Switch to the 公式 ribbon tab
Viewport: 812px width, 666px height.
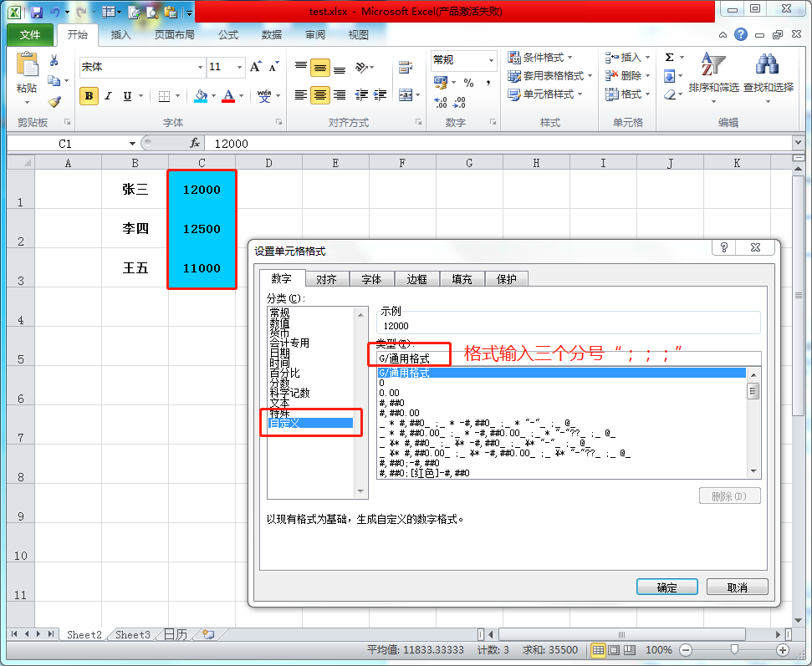coord(227,34)
